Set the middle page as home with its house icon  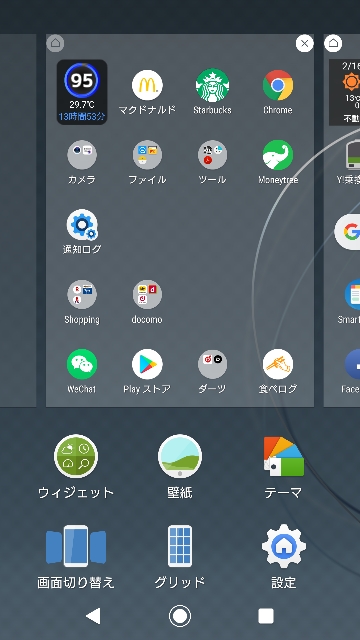point(56,43)
